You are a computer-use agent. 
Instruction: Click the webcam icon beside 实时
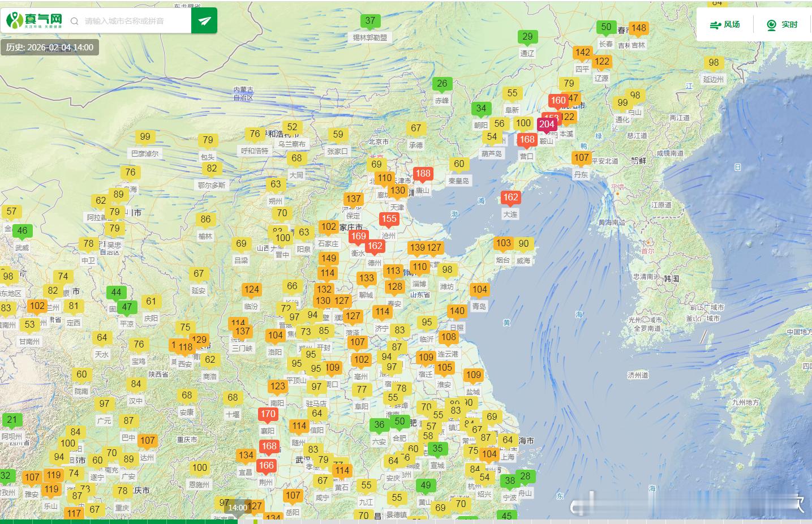click(771, 24)
